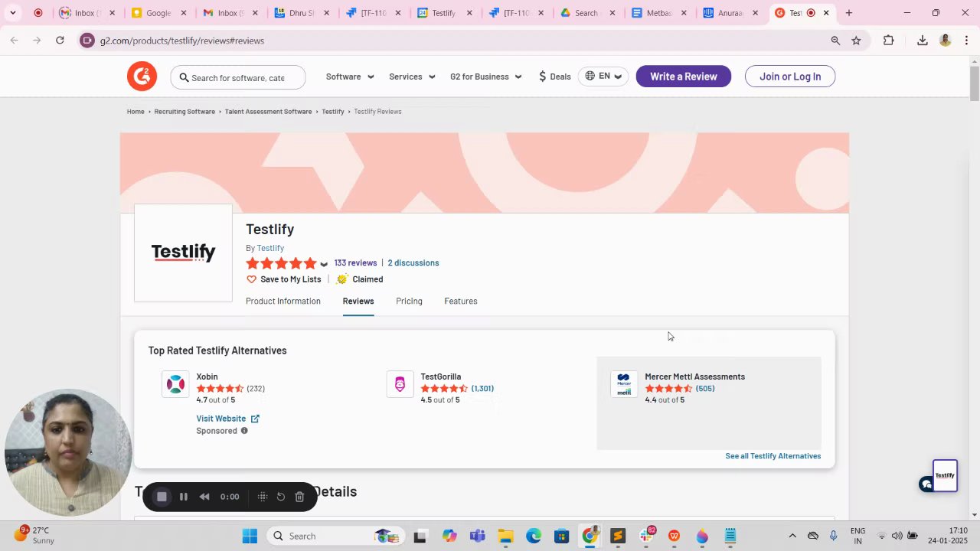Viewport: 980px width, 551px height.
Task: Go back to the previous page
Action: [14, 41]
